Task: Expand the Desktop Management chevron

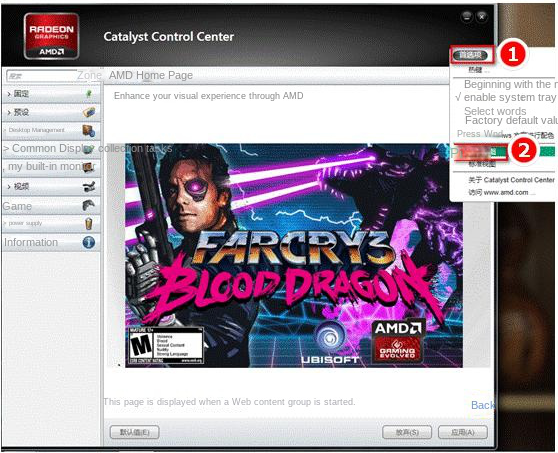Action: (5, 131)
